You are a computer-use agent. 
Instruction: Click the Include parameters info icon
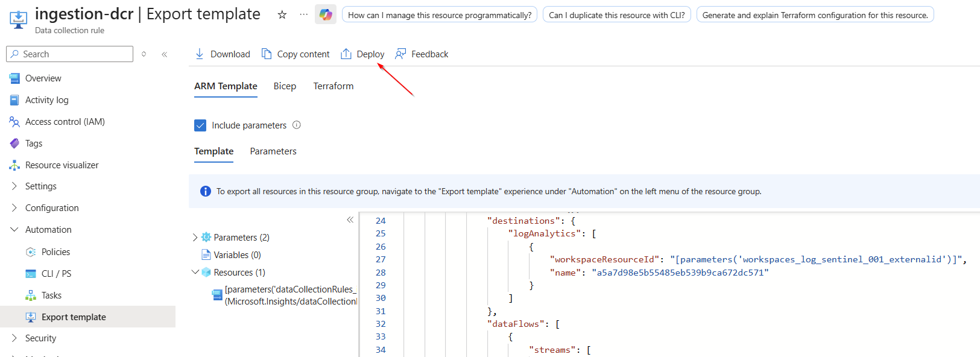tap(297, 125)
